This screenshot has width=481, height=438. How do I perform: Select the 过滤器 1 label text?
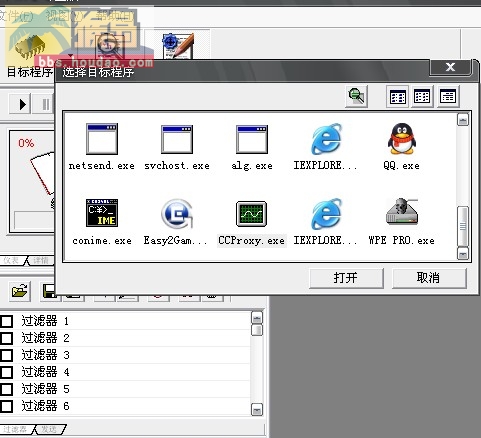pos(45,321)
